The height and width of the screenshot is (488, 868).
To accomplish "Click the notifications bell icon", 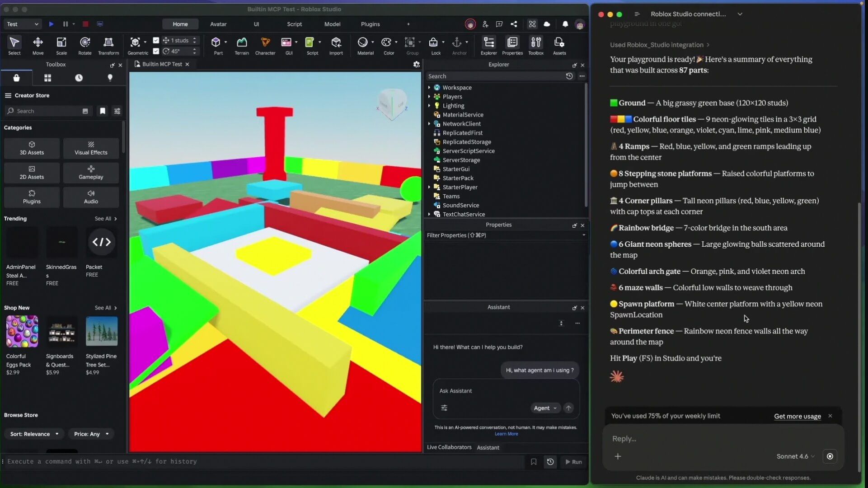I will [565, 24].
